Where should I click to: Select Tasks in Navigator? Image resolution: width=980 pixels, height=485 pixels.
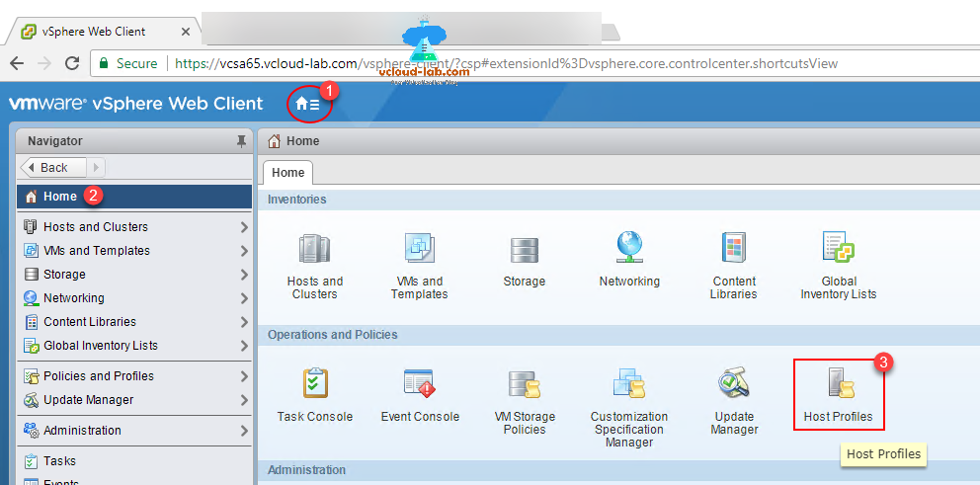click(134, 461)
